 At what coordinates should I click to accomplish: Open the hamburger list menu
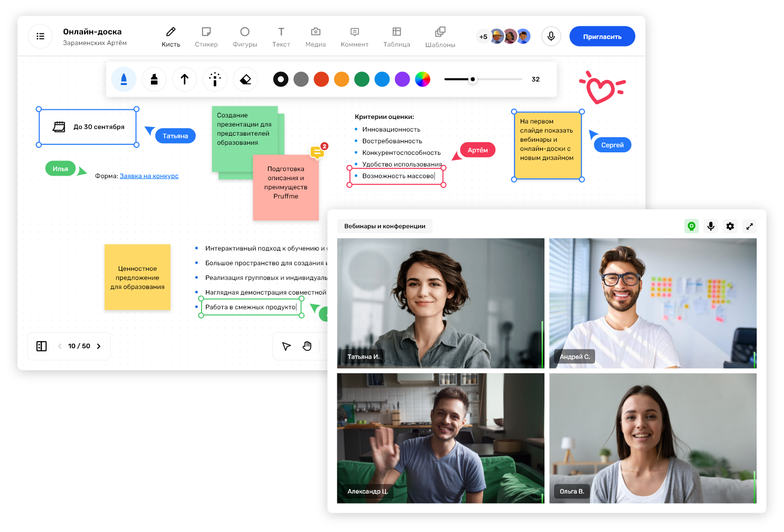[x=41, y=36]
